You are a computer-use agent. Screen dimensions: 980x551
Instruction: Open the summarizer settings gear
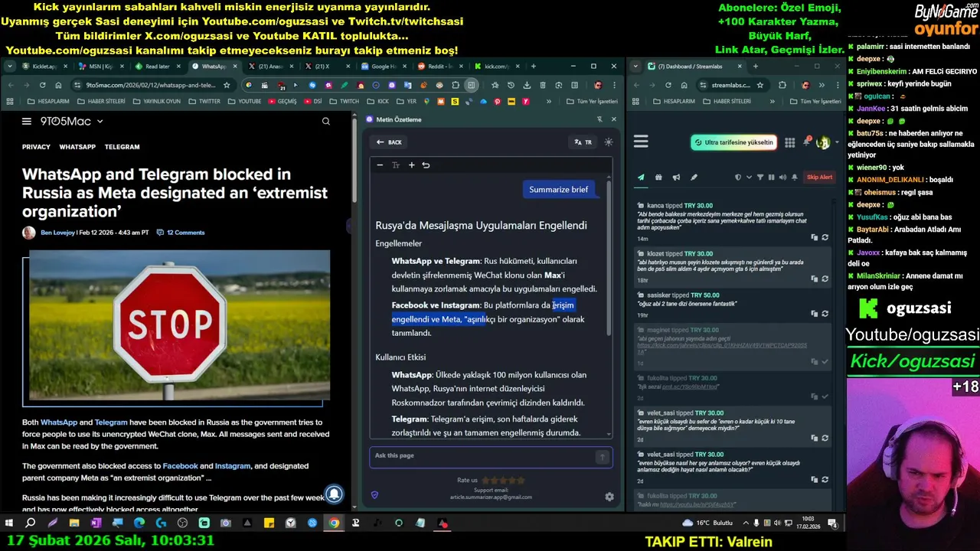point(609,497)
